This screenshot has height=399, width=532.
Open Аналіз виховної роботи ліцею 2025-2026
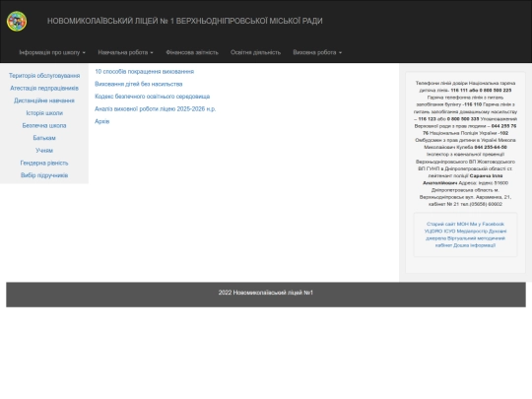click(x=156, y=109)
